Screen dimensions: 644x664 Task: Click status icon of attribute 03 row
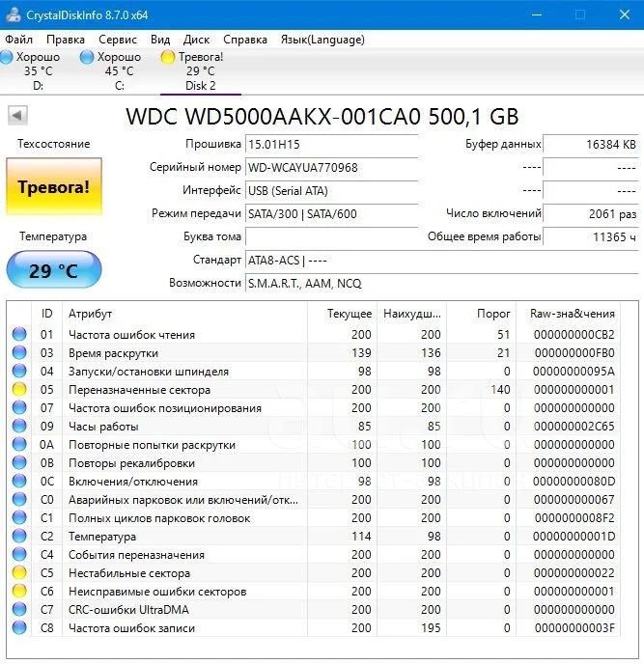pyautogui.click(x=19, y=352)
